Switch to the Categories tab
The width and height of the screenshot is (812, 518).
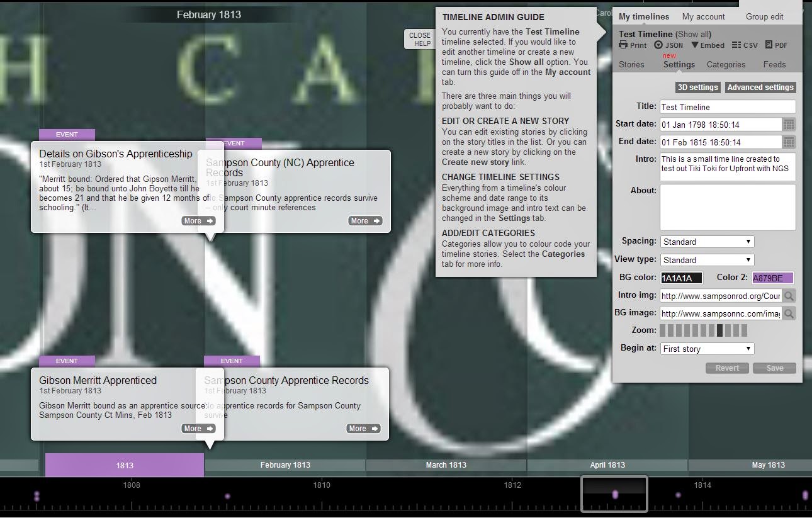pos(726,64)
